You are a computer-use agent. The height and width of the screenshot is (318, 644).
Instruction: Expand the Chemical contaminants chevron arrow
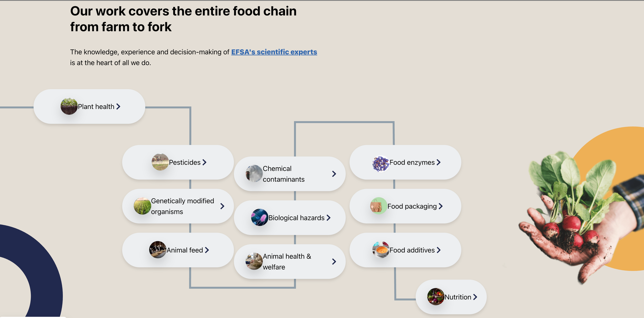334,174
